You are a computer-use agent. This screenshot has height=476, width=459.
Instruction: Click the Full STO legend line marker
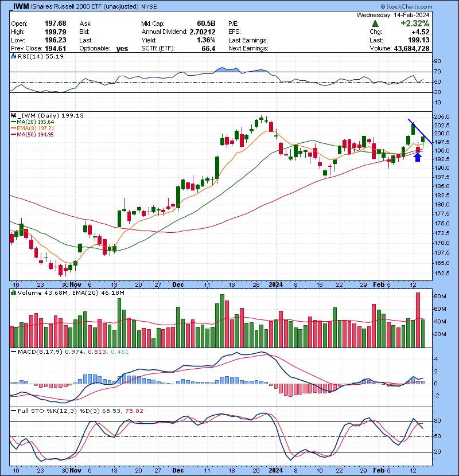13,411
